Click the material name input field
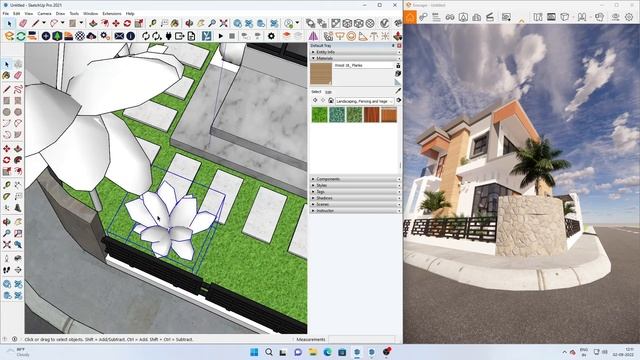The height and width of the screenshot is (360, 640). (363, 65)
